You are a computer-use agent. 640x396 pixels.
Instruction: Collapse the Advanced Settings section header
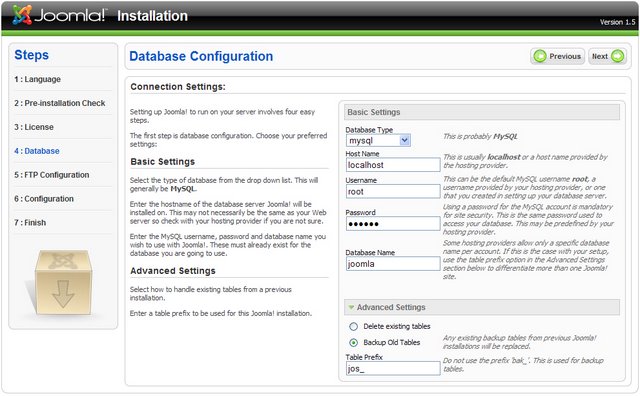tap(482, 307)
